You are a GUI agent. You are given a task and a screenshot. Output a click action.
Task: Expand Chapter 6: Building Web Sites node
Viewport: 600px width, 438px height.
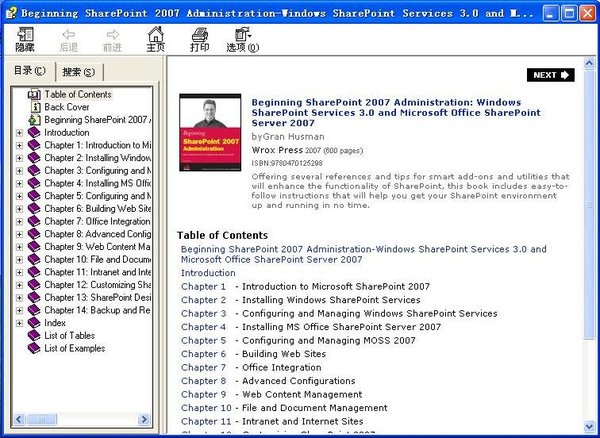pyautogui.click(x=19, y=209)
